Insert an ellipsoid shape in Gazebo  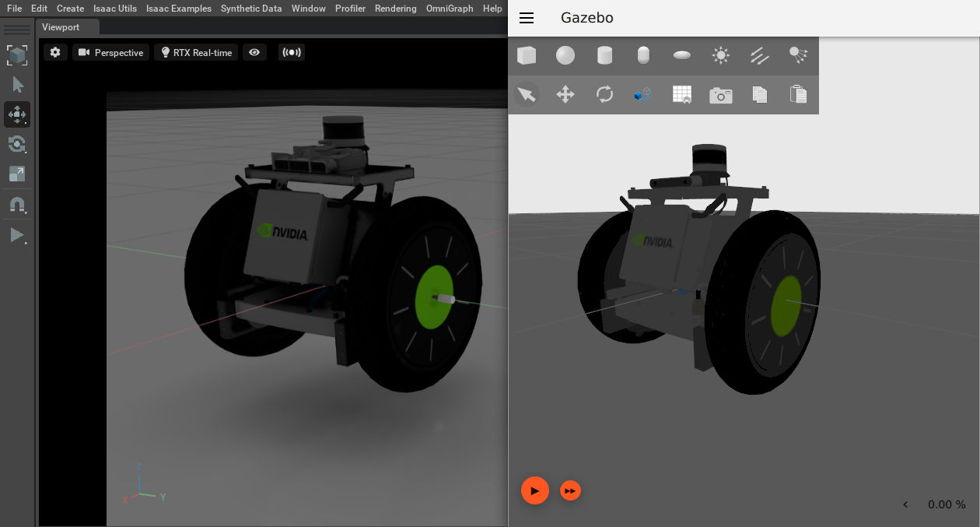682,55
